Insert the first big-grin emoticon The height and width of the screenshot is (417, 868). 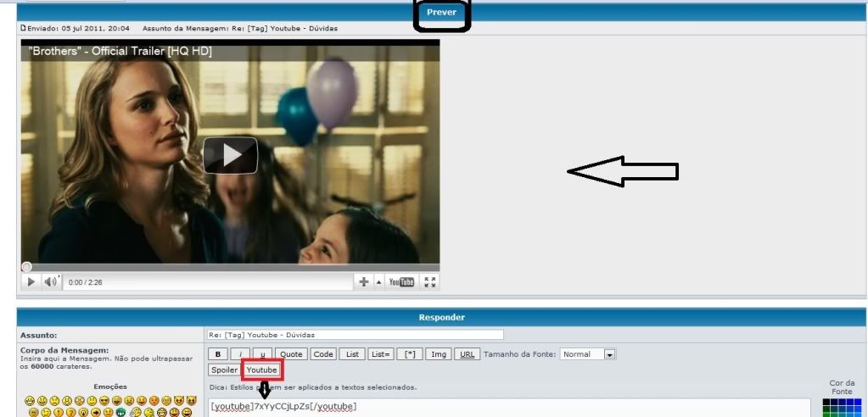[x=30, y=400]
